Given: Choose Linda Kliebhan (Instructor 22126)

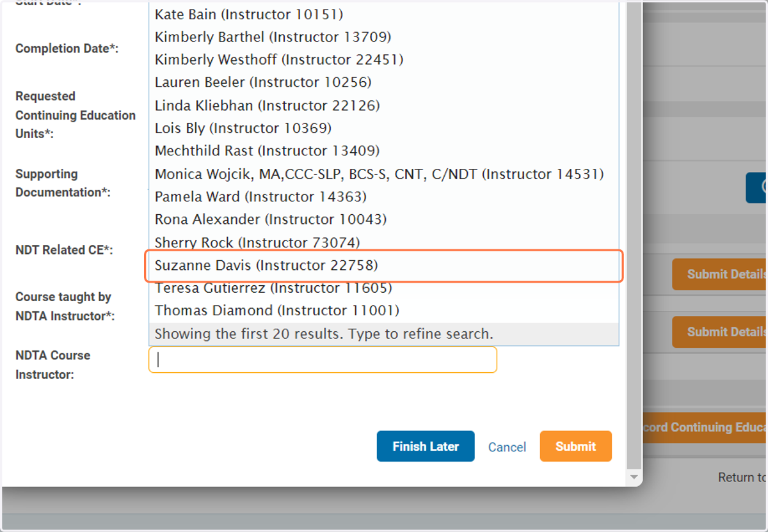Looking at the screenshot, I should coord(384,106).
